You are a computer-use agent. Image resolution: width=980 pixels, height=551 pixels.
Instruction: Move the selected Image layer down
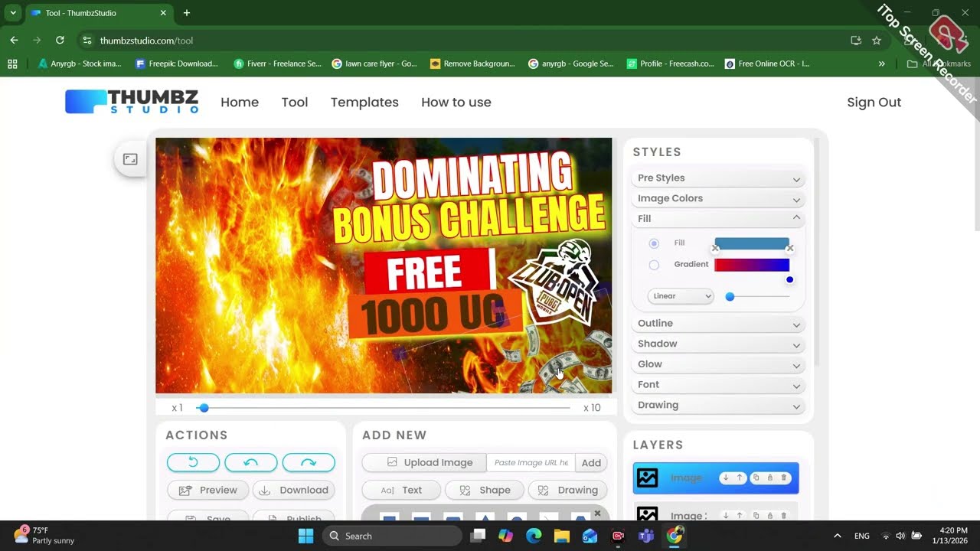click(726, 478)
